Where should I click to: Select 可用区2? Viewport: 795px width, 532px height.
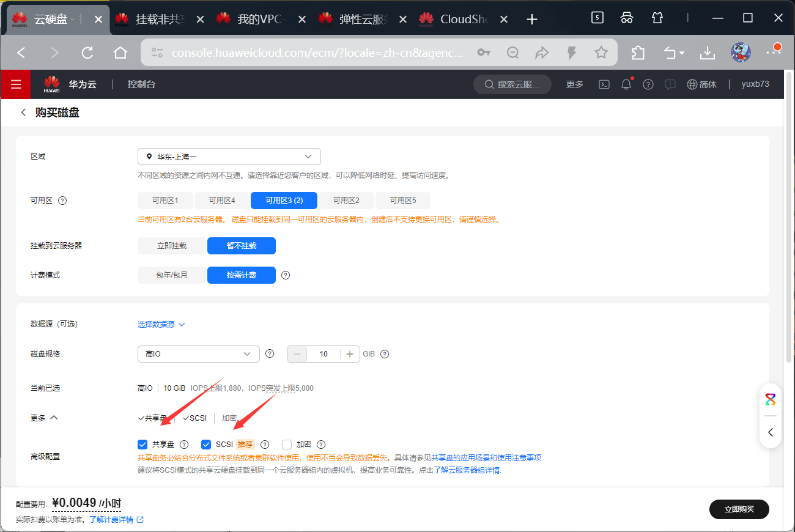click(346, 201)
